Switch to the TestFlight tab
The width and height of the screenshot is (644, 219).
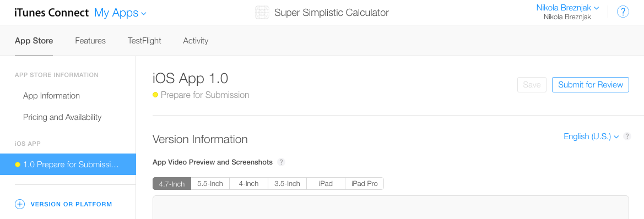coord(144,41)
